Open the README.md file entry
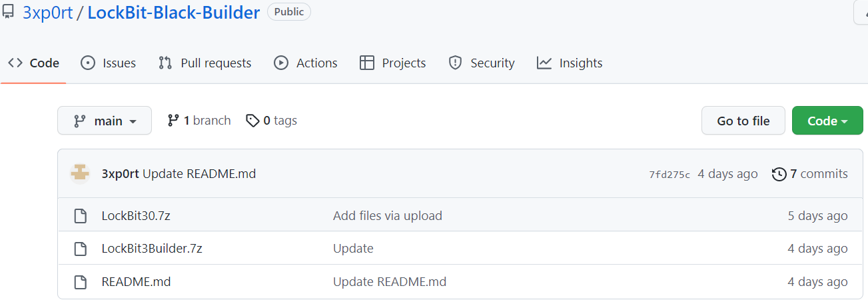The width and height of the screenshot is (868, 304). click(137, 282)
